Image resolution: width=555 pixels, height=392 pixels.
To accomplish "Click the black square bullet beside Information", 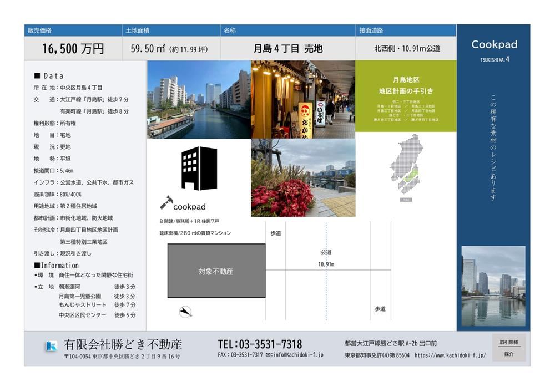I will tap(37, 266).
